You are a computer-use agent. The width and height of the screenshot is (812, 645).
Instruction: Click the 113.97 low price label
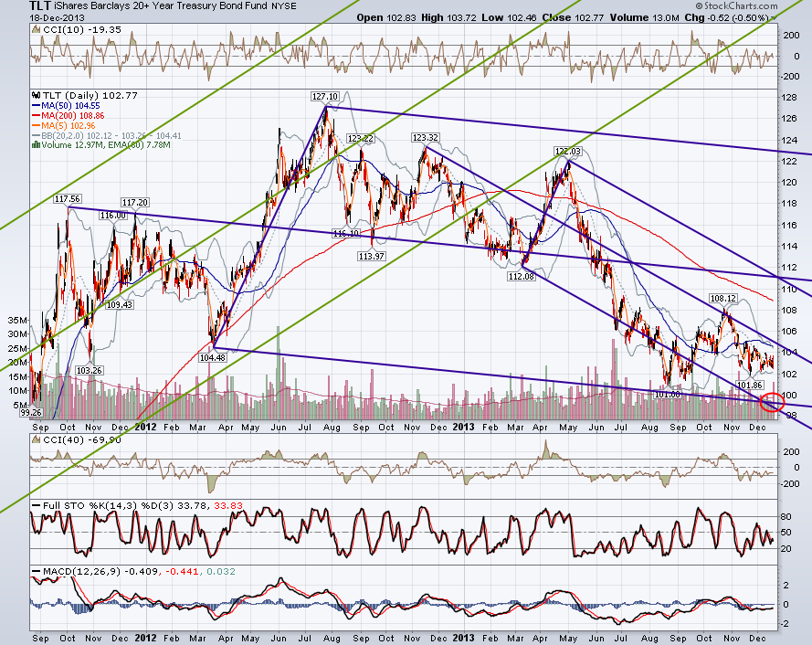point(372,256)
